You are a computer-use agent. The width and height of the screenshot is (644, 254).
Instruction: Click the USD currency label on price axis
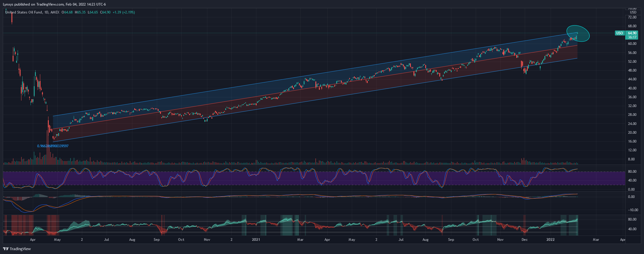[x=633, y=12]
